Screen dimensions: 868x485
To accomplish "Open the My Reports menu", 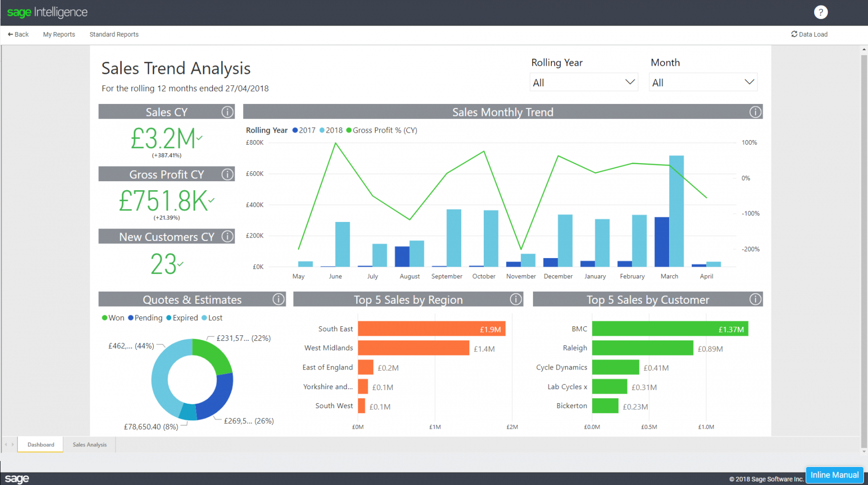I will pos(59,35).
